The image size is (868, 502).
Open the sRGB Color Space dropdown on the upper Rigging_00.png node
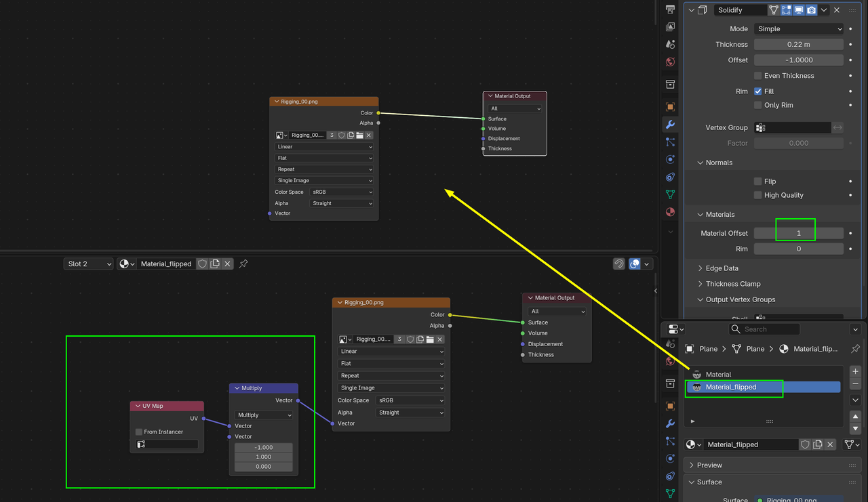[342, 192]
